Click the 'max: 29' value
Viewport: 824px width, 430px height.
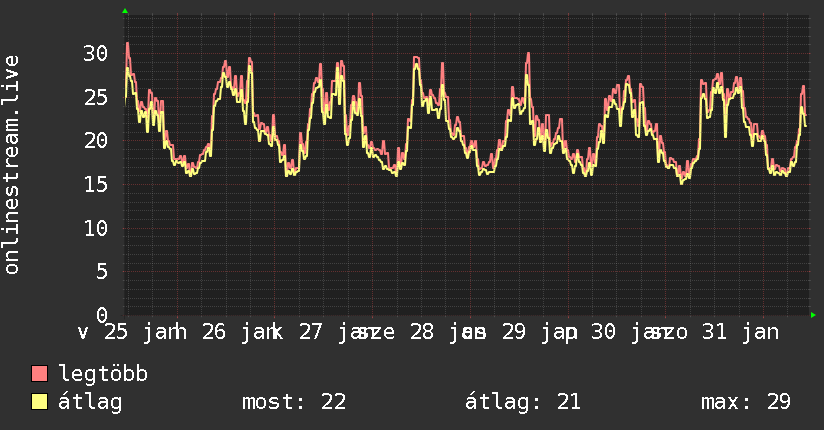pos(746,402)
